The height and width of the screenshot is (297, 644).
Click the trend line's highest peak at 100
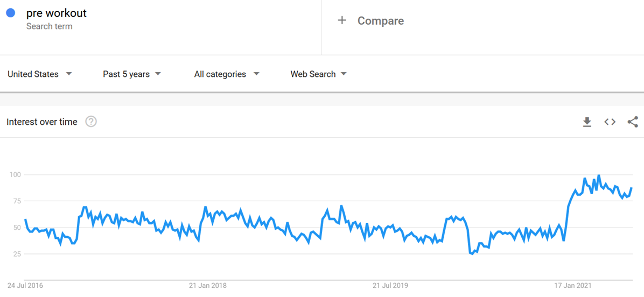pyautogui.click(x=599, y=175)
